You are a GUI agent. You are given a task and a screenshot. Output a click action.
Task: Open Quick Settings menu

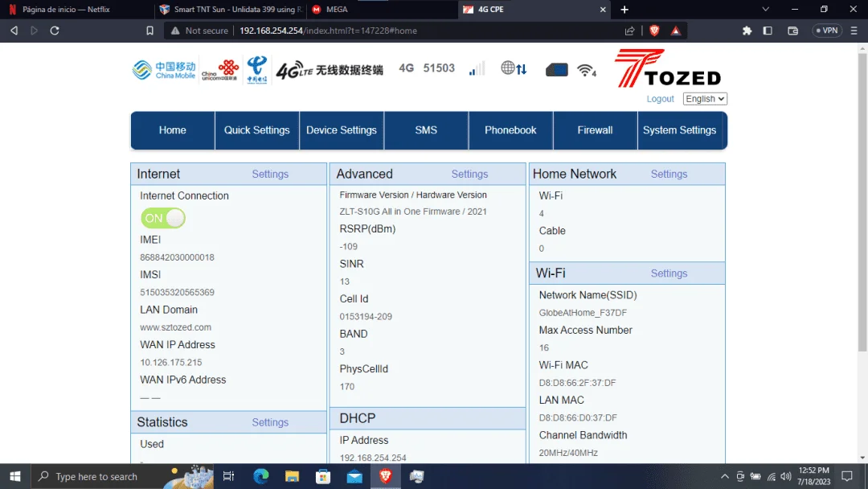click(257, 130)
